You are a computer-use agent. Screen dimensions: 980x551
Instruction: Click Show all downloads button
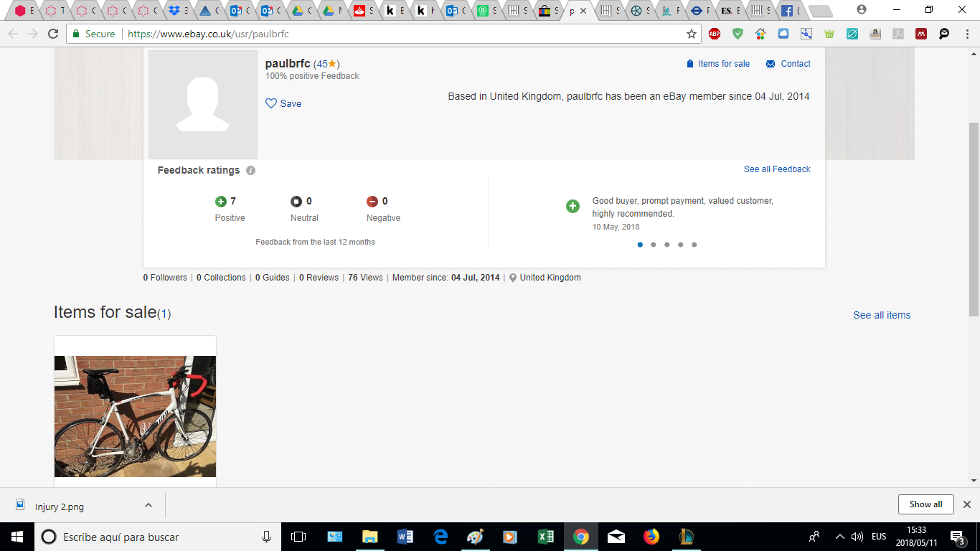point(925,504)
